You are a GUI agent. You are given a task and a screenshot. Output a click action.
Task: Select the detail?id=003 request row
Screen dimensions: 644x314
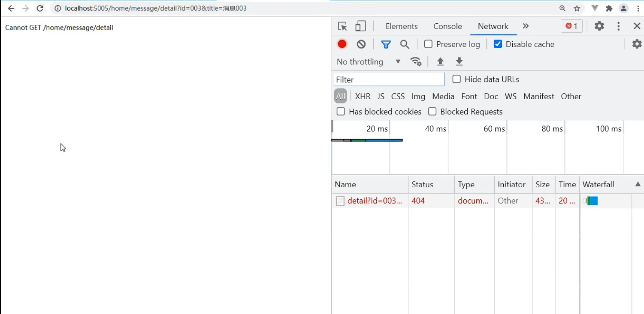pyautogui.click(x=487, y=201)
